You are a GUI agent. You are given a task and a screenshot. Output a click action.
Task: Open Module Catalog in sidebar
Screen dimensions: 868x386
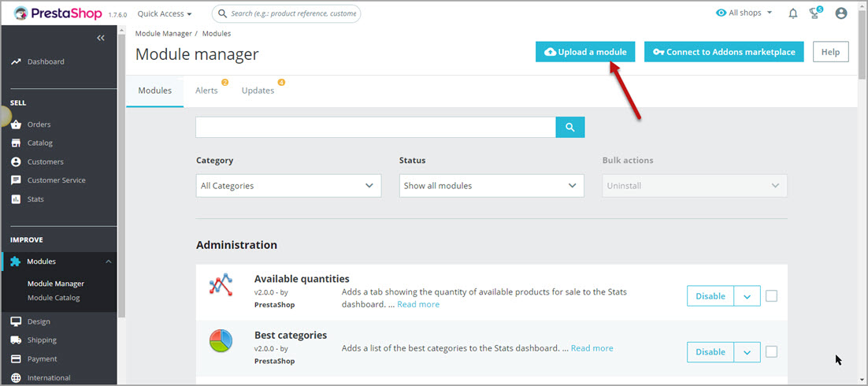pyautogui.click(x=54, y=298)
